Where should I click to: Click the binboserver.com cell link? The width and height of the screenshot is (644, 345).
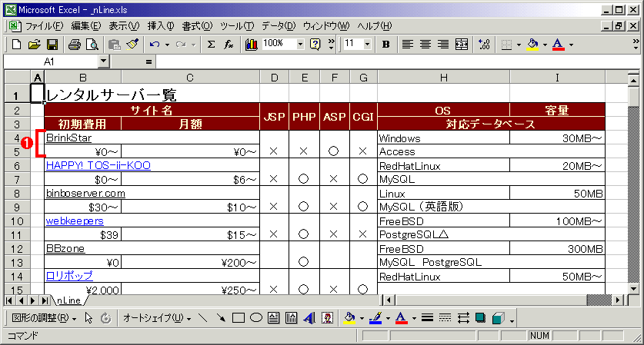pyautogui.click(x=85, y=193)
